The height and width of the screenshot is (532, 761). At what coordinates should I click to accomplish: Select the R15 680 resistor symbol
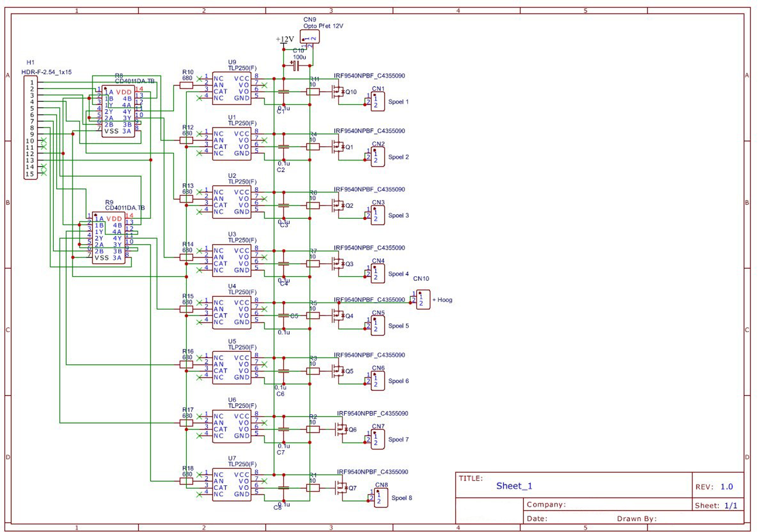point(186,309)
